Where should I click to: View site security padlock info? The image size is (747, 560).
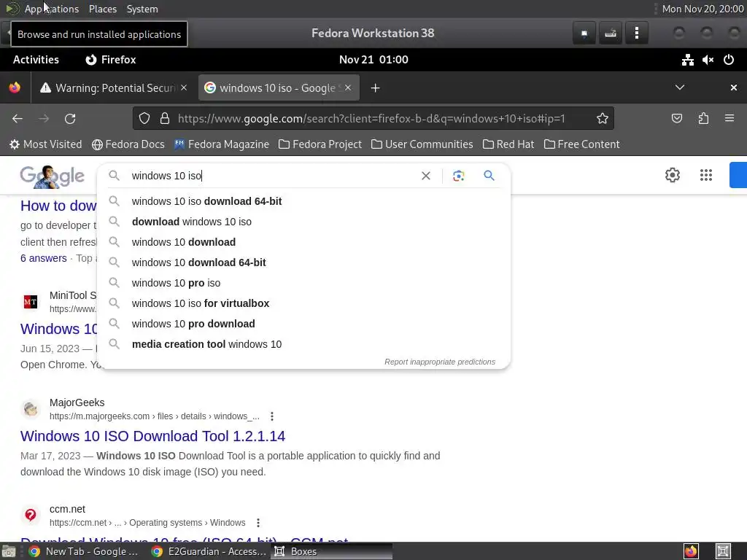tap(165, 119)
